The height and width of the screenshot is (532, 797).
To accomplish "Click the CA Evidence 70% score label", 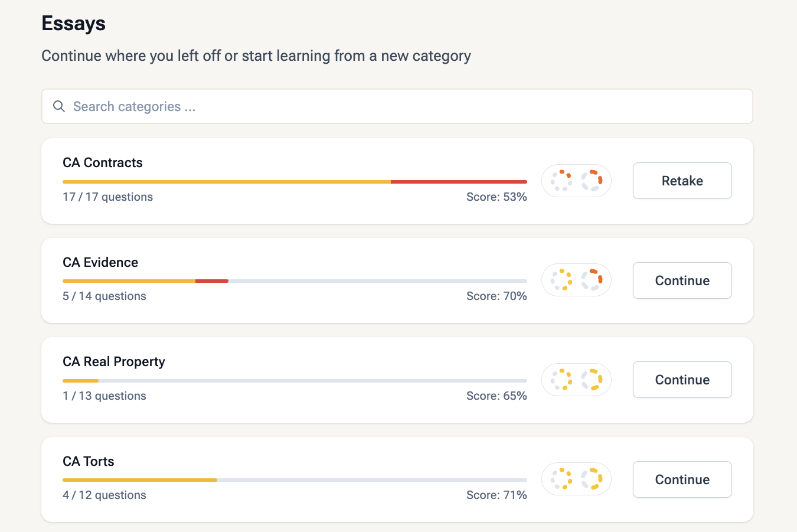I will [497, 296].
